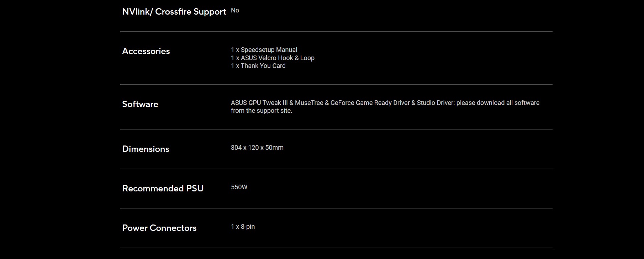Click the Power Connectors heading
Screen dimensions: 644x259
pyautogui.click(x=159, y=228)
